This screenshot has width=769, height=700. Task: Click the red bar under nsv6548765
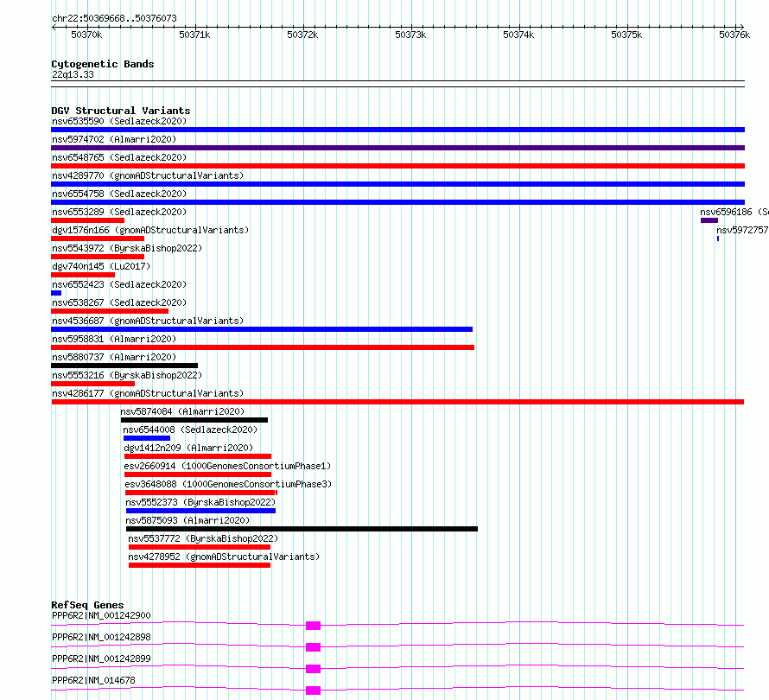[x=397, y=166]
